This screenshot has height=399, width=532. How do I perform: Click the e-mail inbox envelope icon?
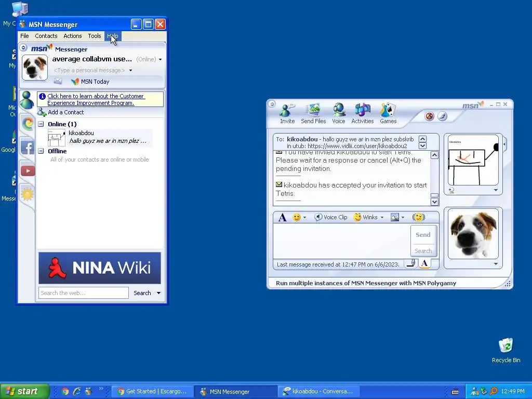pyautogui.click(x=58, y=81)
